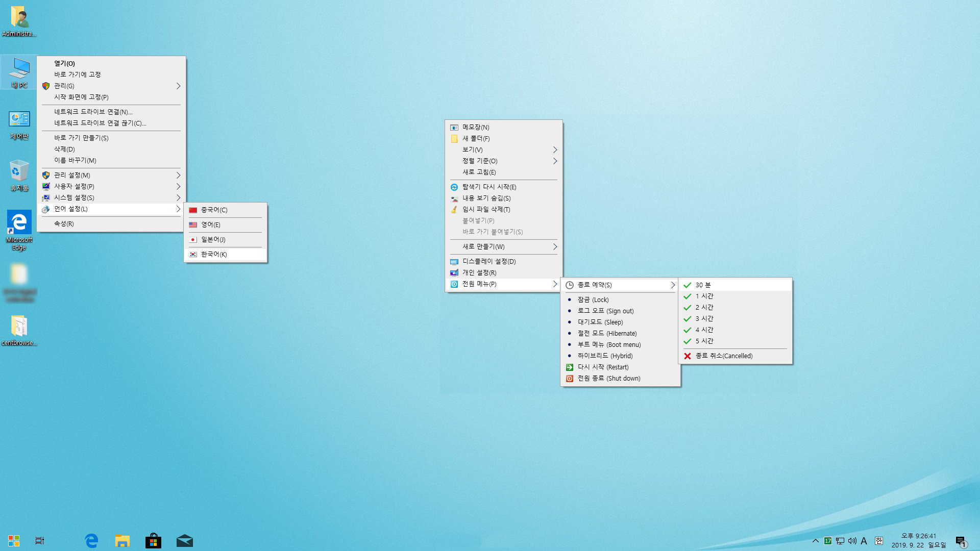The image size is (980, 551).
Task: Open the Administrator folder desktop icon
Action: pyautogui.click(x=19, y=21)
